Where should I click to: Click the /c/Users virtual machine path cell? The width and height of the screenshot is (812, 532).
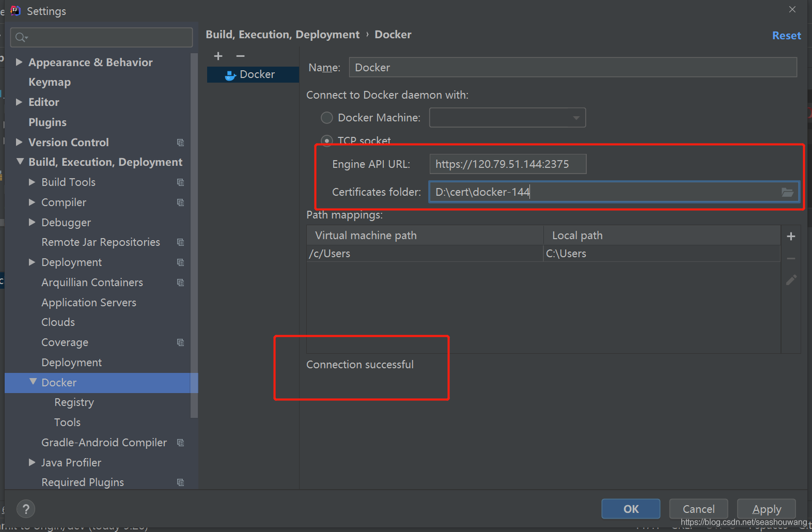[x=425, y=254]
